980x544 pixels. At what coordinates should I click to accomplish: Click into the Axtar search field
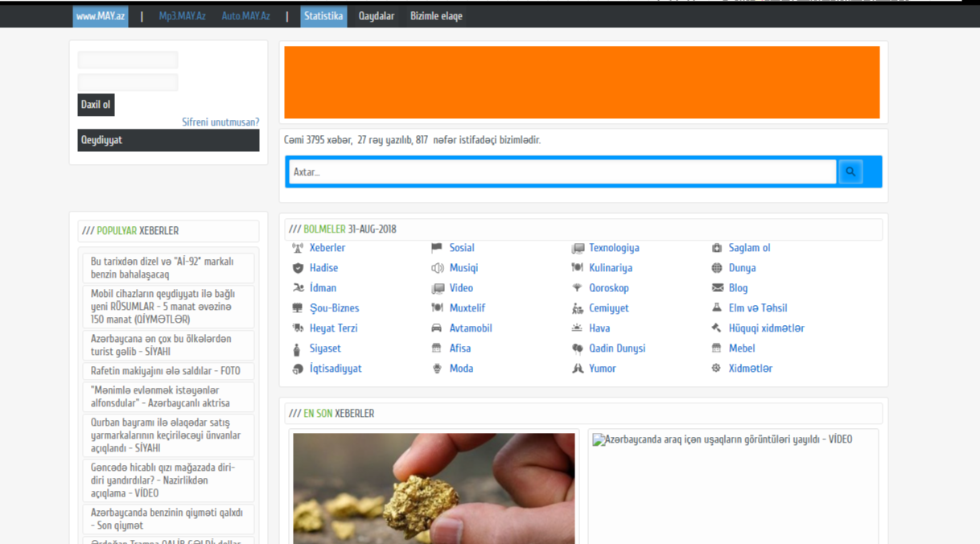pyautogui.click(x=562, y=171)
